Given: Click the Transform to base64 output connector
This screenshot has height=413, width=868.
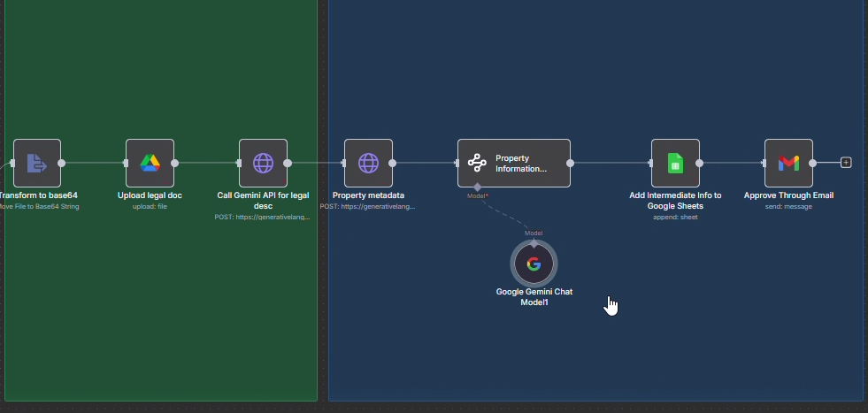Looking at the screenshot, I should (x=61, y=163).
